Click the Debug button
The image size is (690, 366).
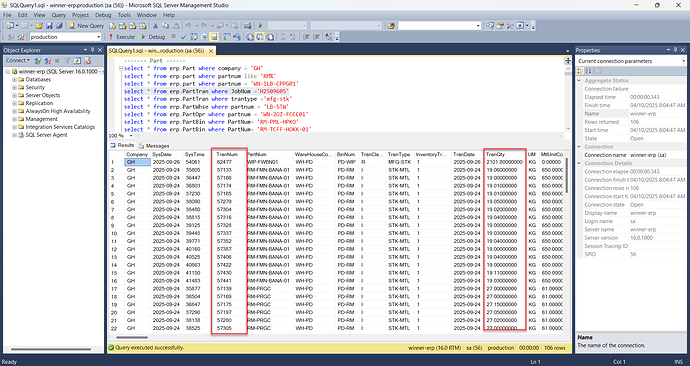[x=153, y=37]
